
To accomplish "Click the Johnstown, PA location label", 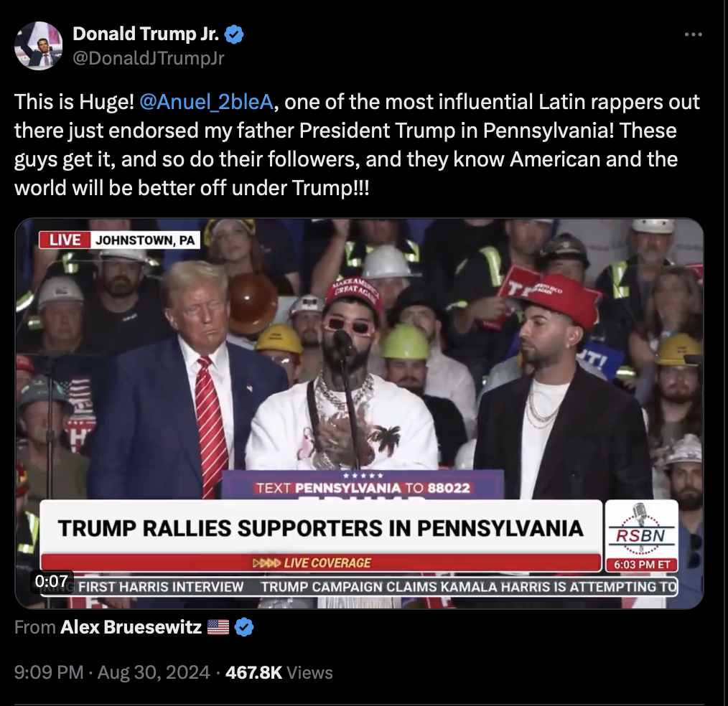I will [145, 240].
